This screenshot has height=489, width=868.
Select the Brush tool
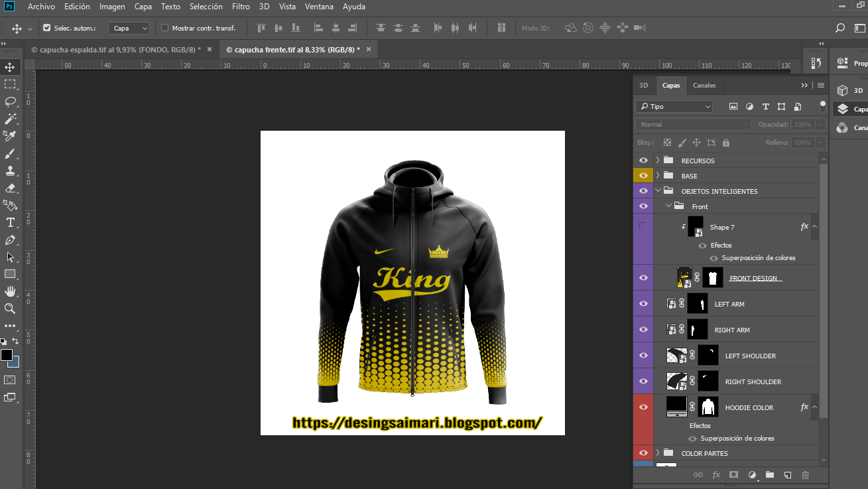point(10,153)
